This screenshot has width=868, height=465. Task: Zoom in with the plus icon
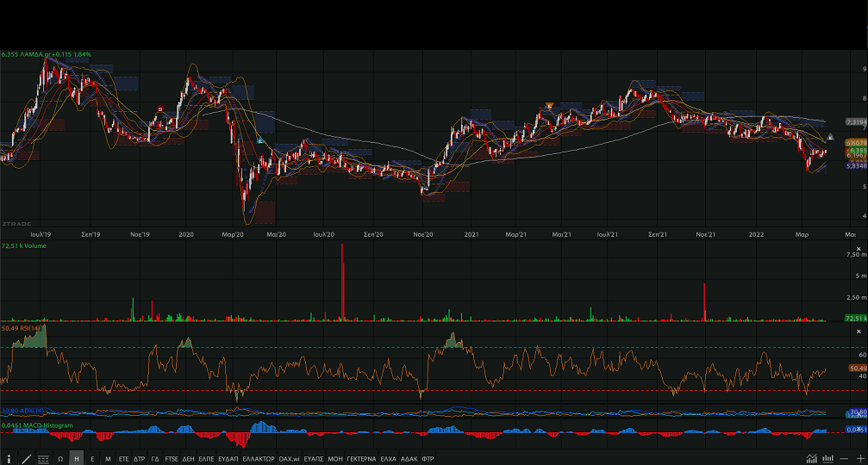(x=859, y=458)
